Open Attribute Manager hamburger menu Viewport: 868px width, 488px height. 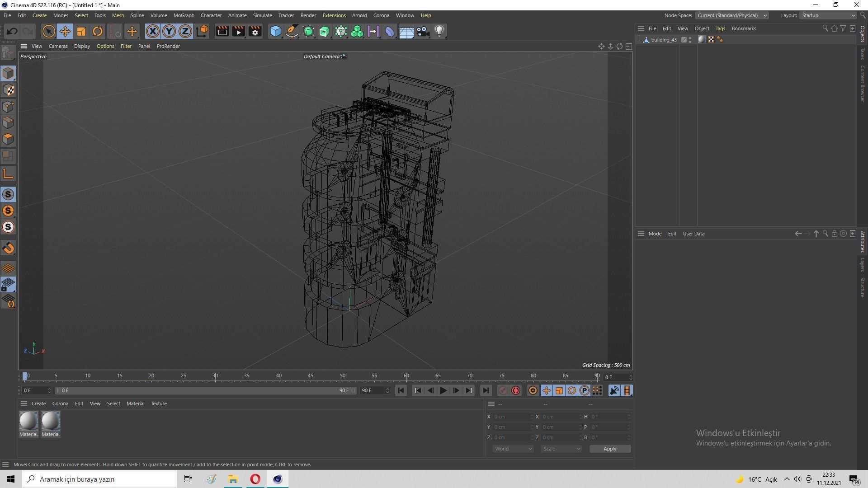pyautogui.click(x=641, y=234)
